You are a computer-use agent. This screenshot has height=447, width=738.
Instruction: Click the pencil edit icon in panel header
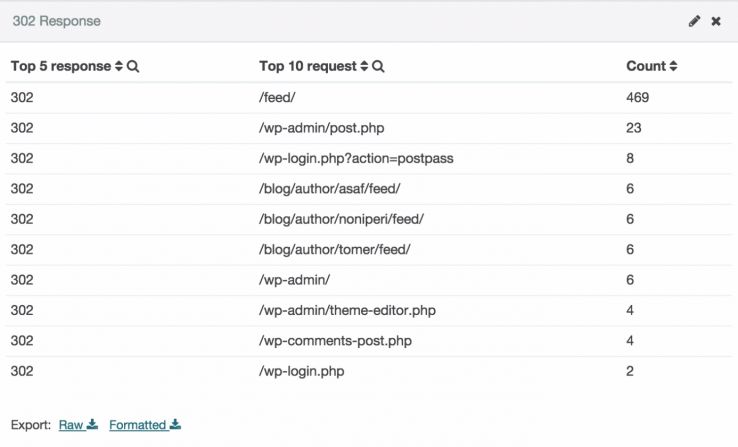[695, 21]
